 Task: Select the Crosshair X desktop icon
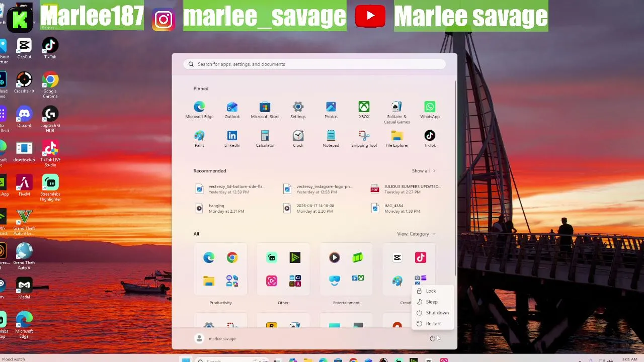(x=24, y=83)
